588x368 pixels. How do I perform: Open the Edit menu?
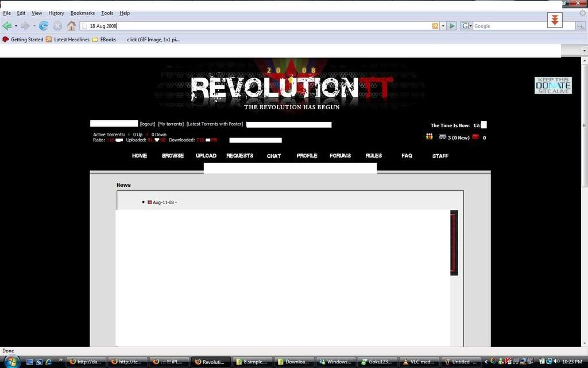pyautogui.click(x=21, y=13)
